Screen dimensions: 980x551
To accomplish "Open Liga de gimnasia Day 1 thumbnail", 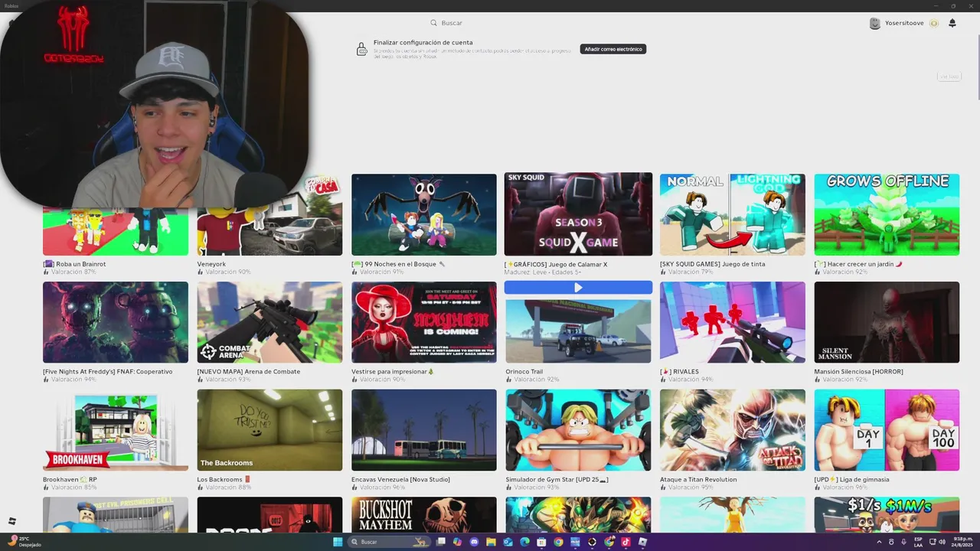I will [887, 430].
